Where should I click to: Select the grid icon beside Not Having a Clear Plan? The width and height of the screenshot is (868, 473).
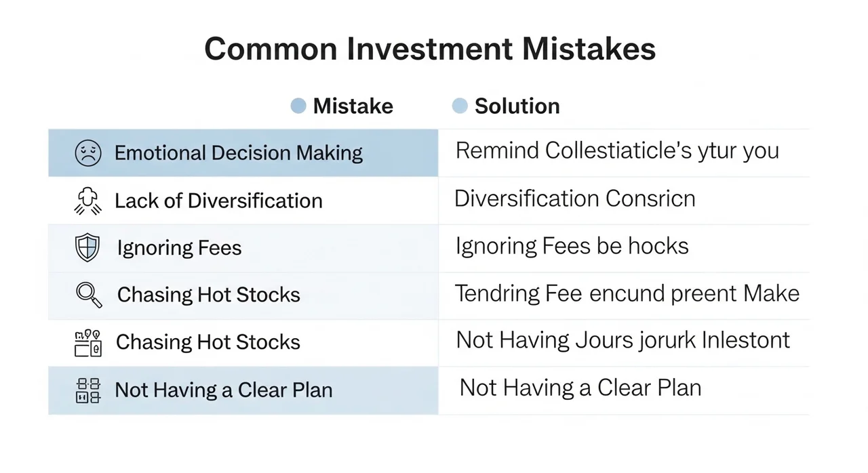(87, 390)
